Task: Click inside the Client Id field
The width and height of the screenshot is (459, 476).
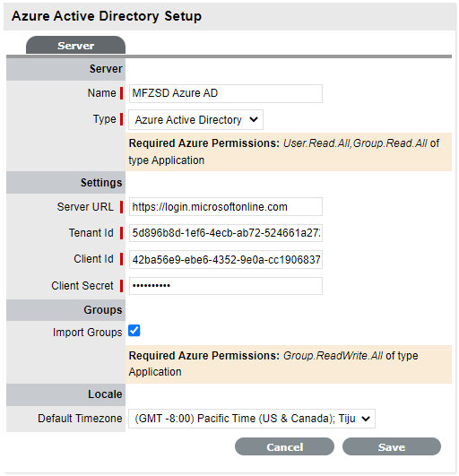Action: click(226, 260)
